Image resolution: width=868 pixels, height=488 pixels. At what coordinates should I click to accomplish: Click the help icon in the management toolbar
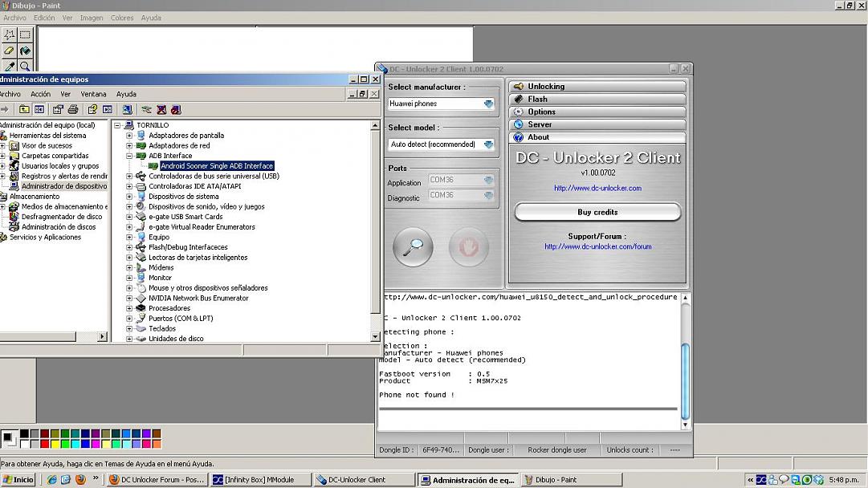[92, 110]
